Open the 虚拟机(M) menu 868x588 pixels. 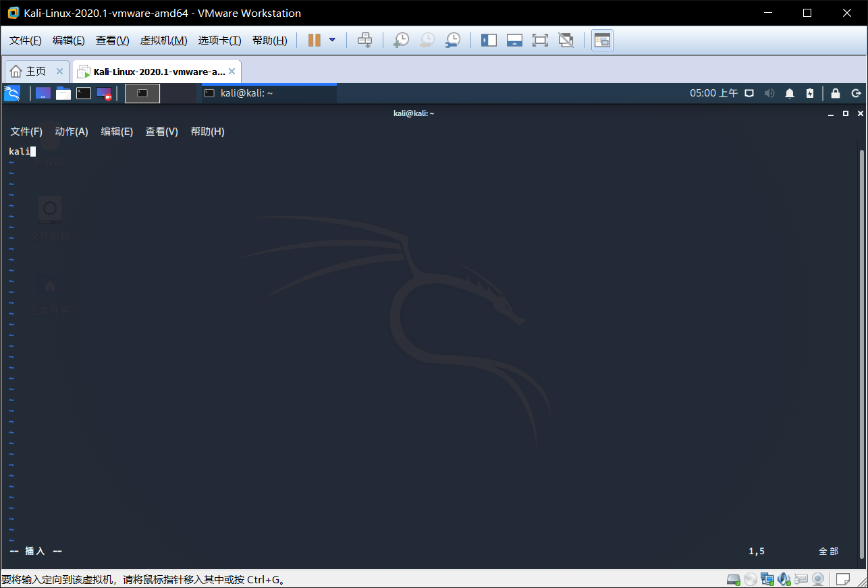(x=163, y=41)
